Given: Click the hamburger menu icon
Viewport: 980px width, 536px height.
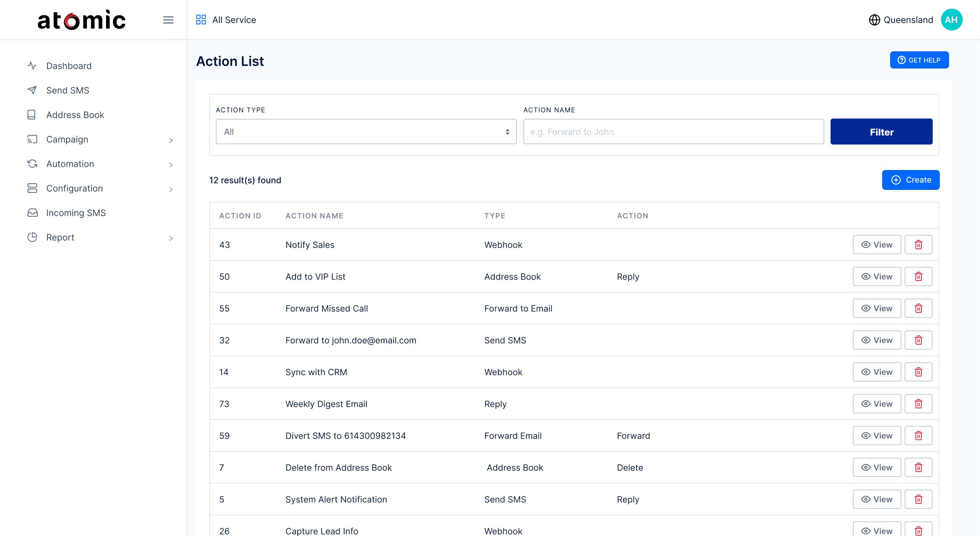Looking at the screenshot, I should (x=168, y=20).
